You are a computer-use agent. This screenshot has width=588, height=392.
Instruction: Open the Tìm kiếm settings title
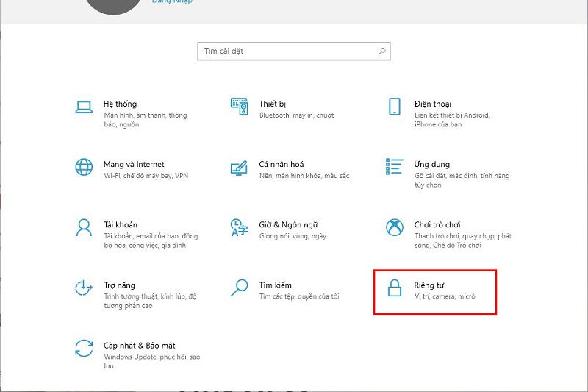pyautogui.click(x=275, y=285)
